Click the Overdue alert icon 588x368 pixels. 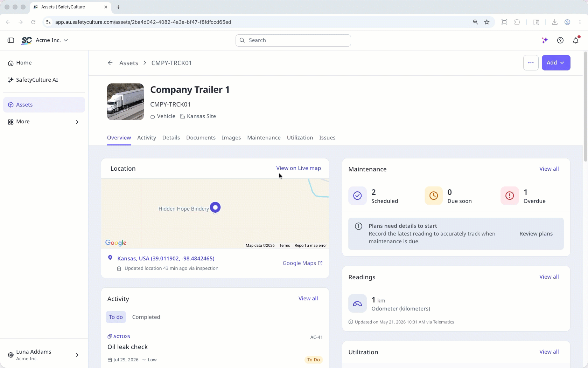click(510, 196)
